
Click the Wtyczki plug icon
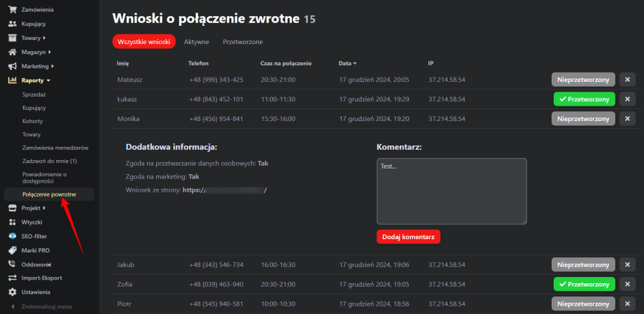(12, 222)
